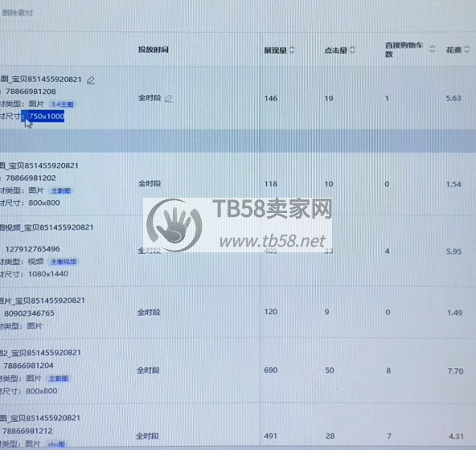Click the 118 impressions value
Image resolution: width=476 pixels, height=450 pixels.
coord(271,184)
